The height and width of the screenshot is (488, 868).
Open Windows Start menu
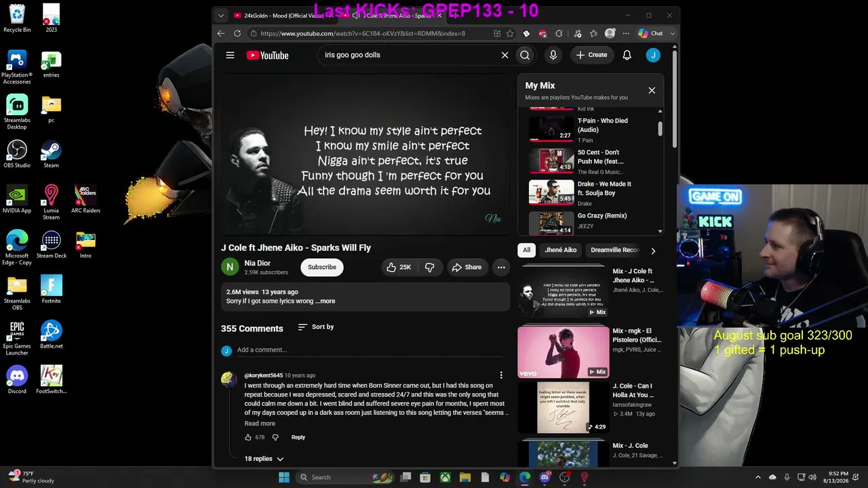[284, 477]
